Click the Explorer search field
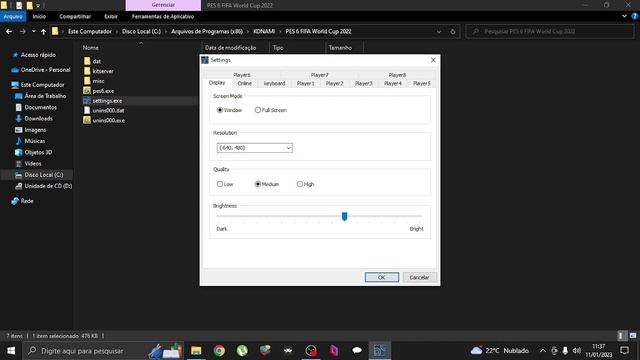Viewport: 640px width, 360px height. [x=549, y=31]
